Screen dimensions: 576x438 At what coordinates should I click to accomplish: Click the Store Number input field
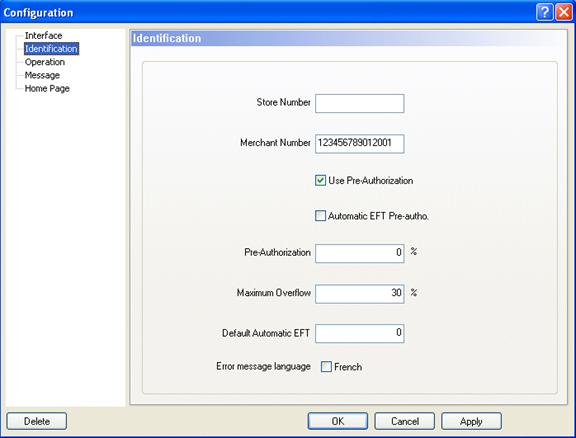(x=360, y=103)
